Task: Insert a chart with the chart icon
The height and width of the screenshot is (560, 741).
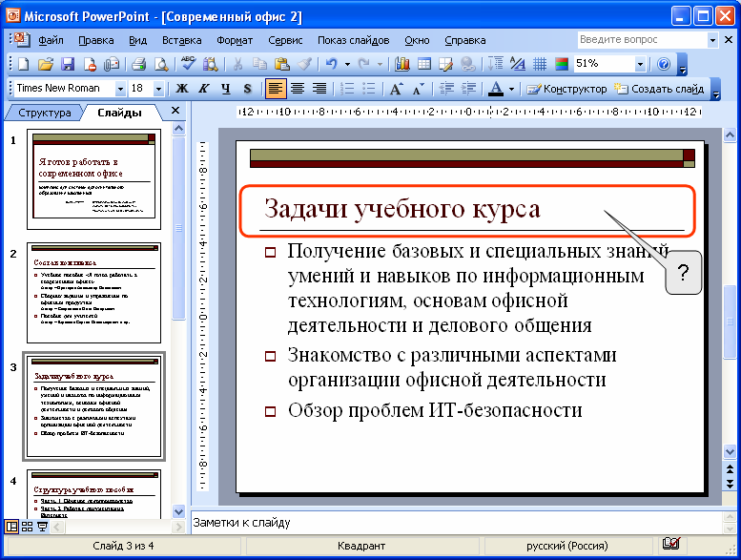Action: (x=402, y=64)
